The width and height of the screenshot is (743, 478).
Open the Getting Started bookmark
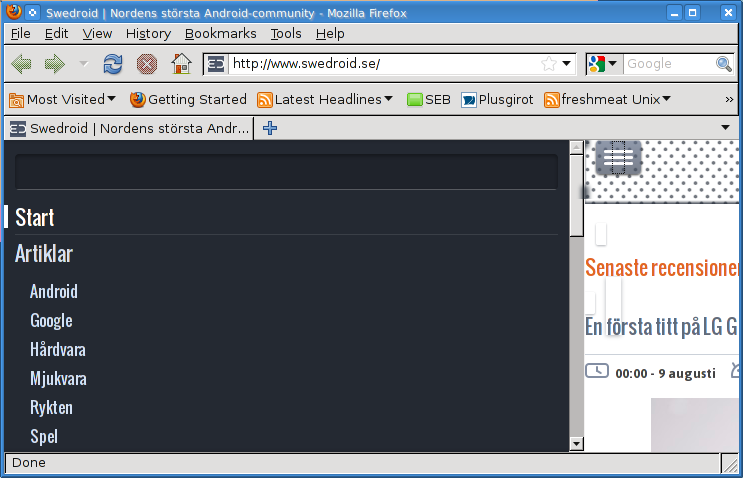click(188, 99)
